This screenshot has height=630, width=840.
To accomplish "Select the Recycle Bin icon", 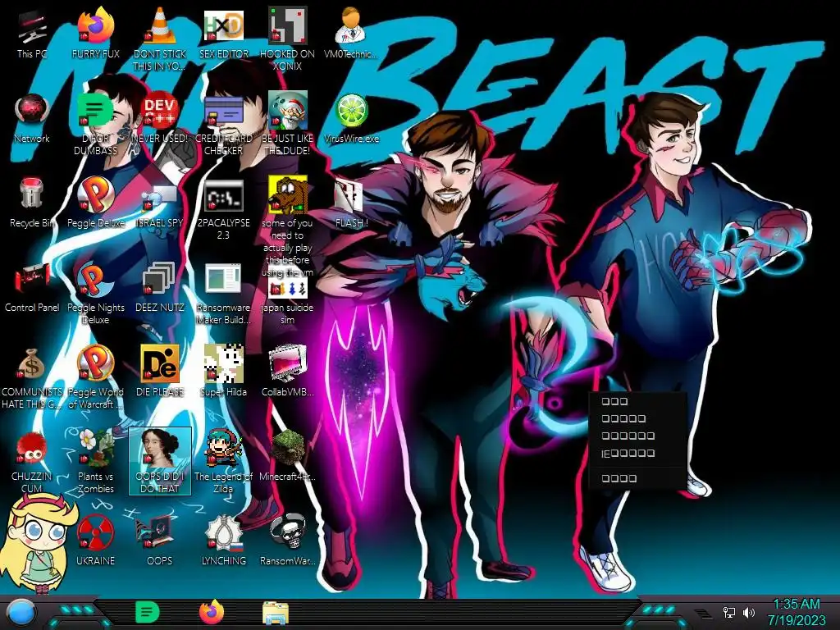I will click(x=32, y=203).
